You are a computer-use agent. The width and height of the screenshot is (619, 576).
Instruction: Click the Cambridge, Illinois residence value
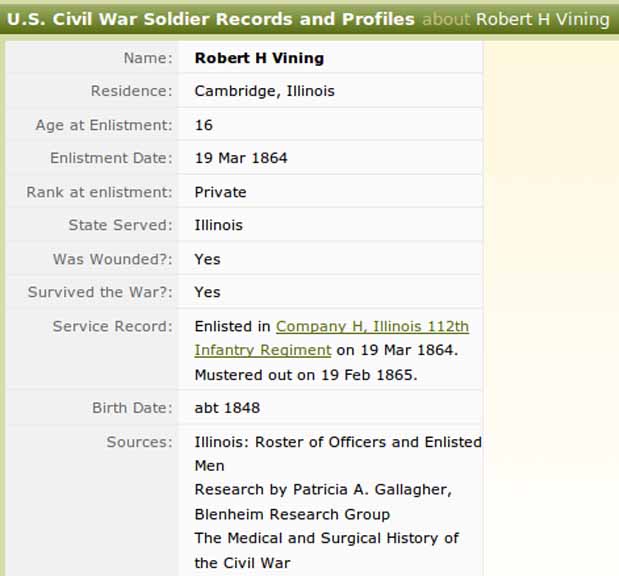pos(264,91)
